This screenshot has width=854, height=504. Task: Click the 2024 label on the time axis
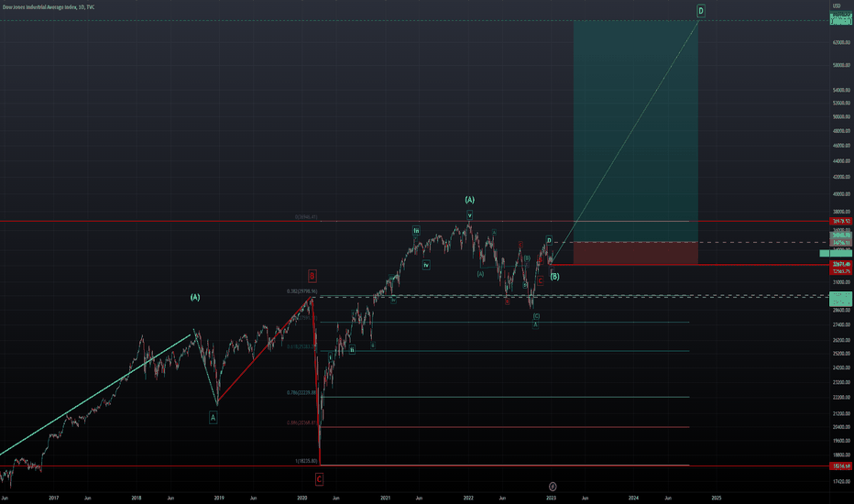click(633, 498)
